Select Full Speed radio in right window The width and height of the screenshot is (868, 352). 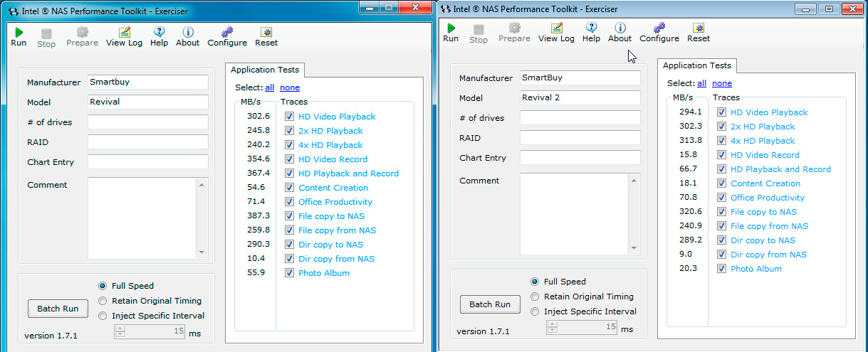(x=535, y=282)
